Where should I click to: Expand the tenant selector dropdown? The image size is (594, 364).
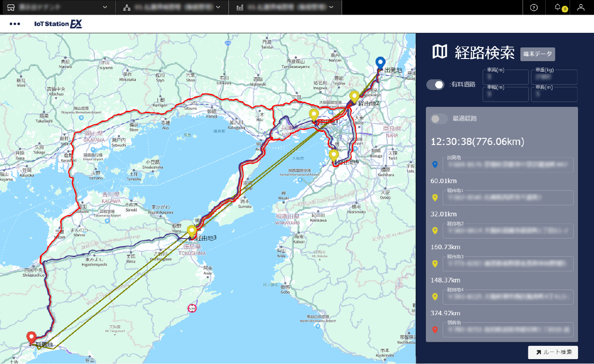105,7
